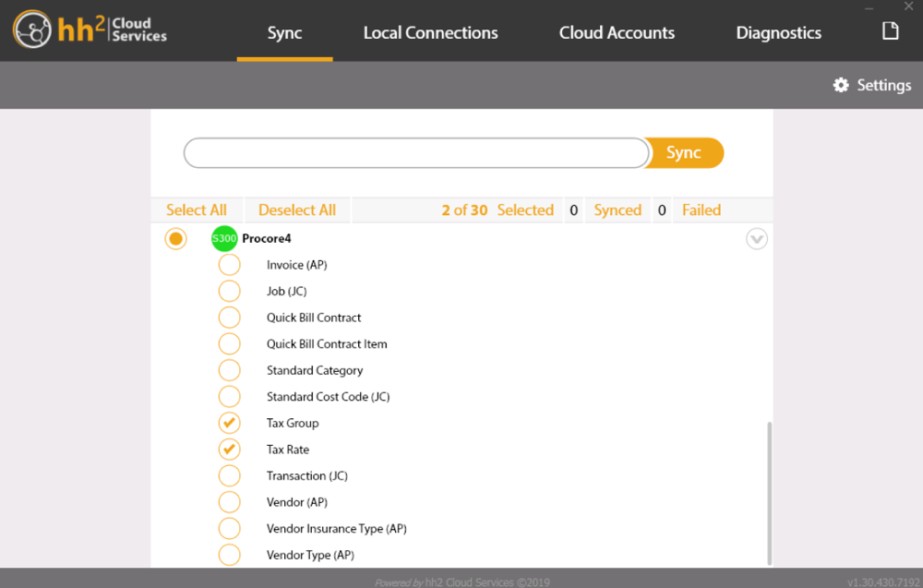Viewport: 923px width, 588px height.
Task: Check the Vendor (AP) checkbox
Action: tap(229, 502)
